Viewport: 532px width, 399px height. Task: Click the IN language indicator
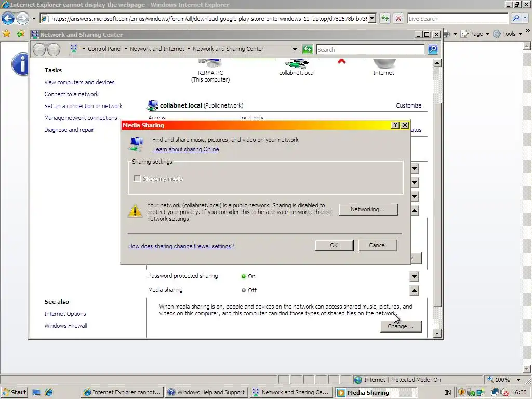tap(448, 393)
